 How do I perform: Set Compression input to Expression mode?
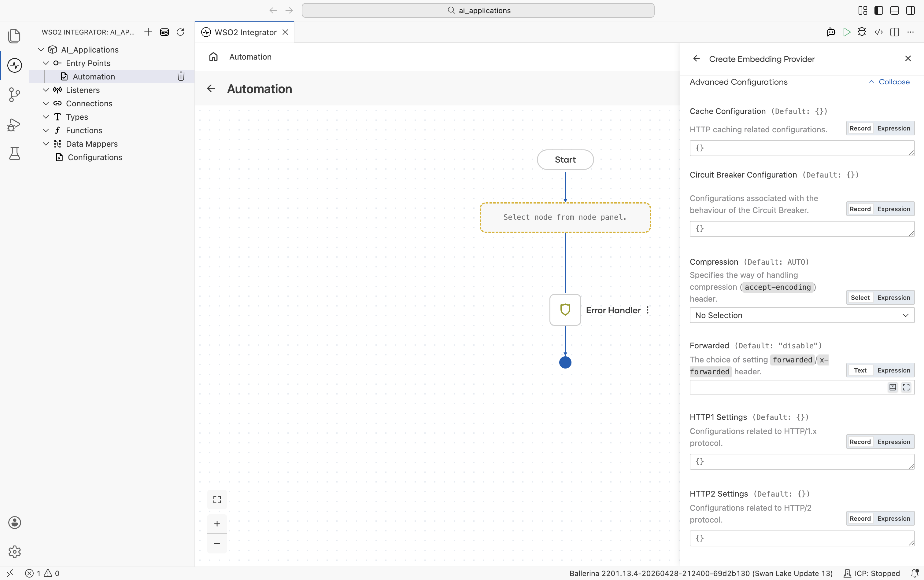click(894, 297)
